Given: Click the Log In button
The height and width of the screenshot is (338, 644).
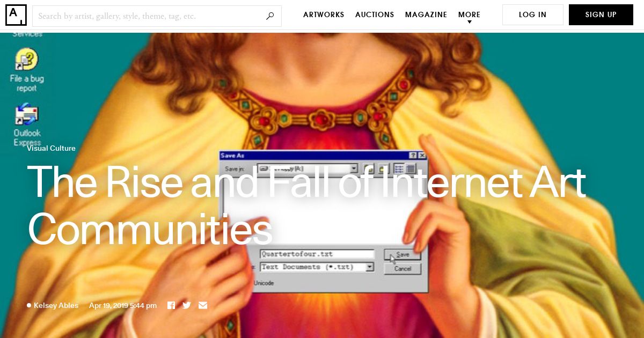Looking at the screenshot, I should tap(533, 15).
